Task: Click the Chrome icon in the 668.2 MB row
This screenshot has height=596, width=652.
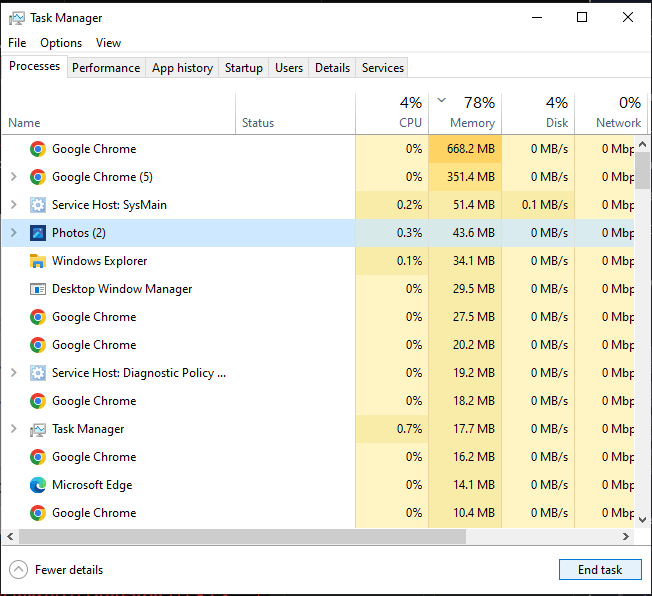Action: [x=38, y=149]
